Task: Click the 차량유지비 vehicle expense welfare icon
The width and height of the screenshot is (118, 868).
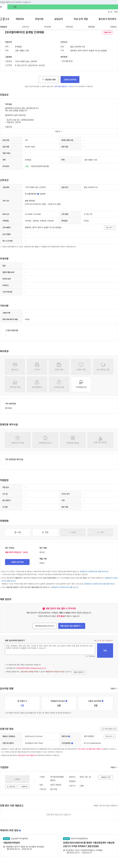Action: pyautogui.click(x=59, y=367)
